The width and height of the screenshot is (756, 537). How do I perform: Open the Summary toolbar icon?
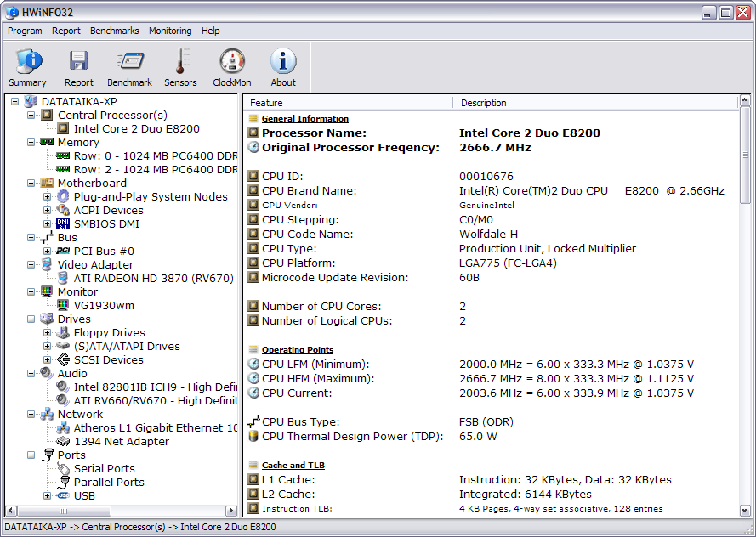[x=28, y=67]
